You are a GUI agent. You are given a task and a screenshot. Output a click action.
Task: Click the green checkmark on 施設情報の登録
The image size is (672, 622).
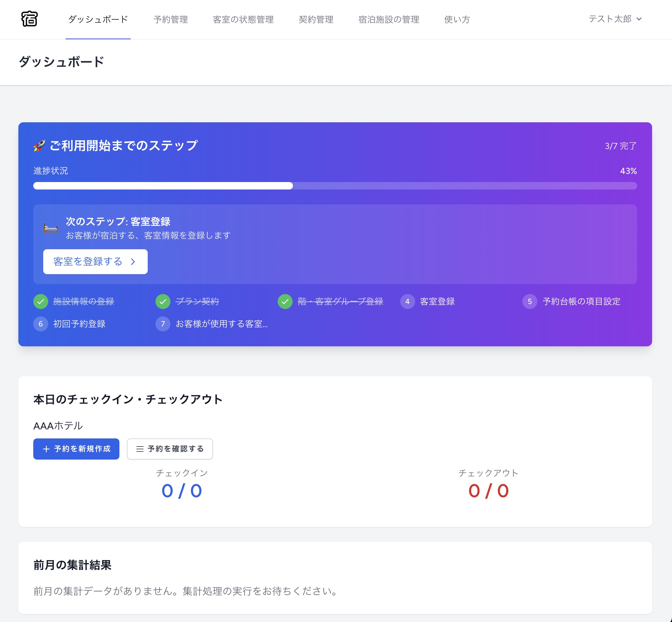41,302
